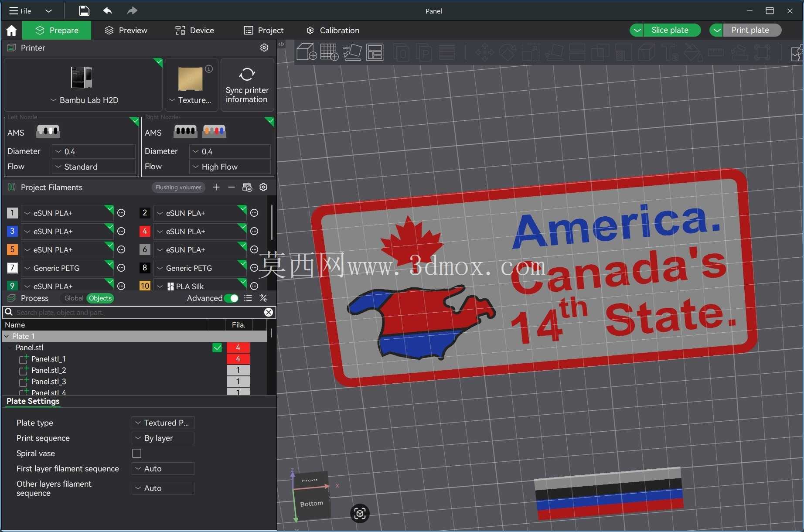804x532 pixels.
Task: Switch to the Device tab
Action: pos(194,31)
